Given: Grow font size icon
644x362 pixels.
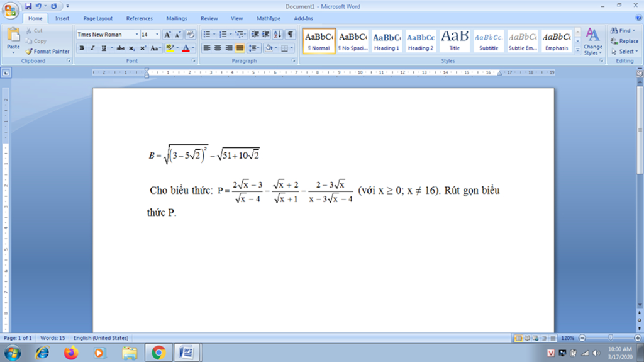Looking at the screenshot, I should click(x=167, y=35).
